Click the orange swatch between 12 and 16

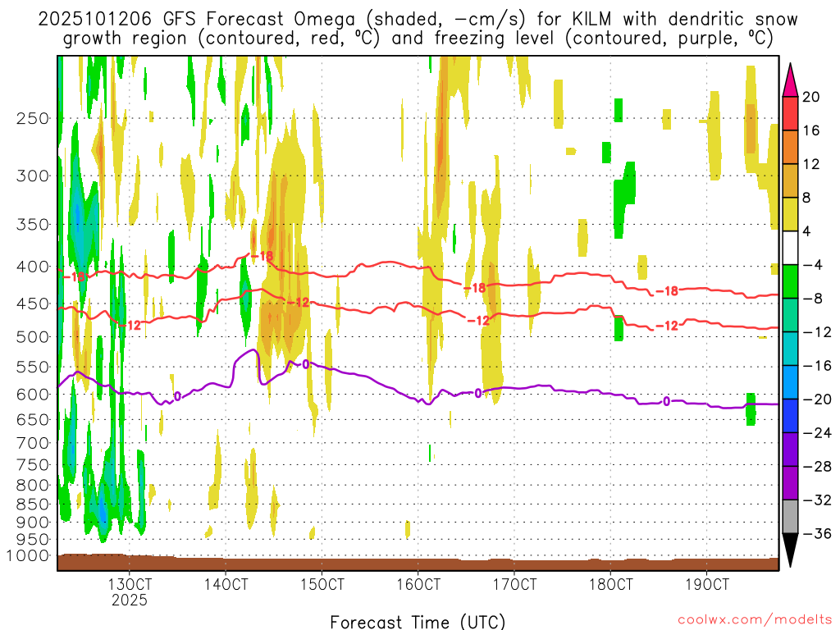pyautogui.click(x=790, y=147)
